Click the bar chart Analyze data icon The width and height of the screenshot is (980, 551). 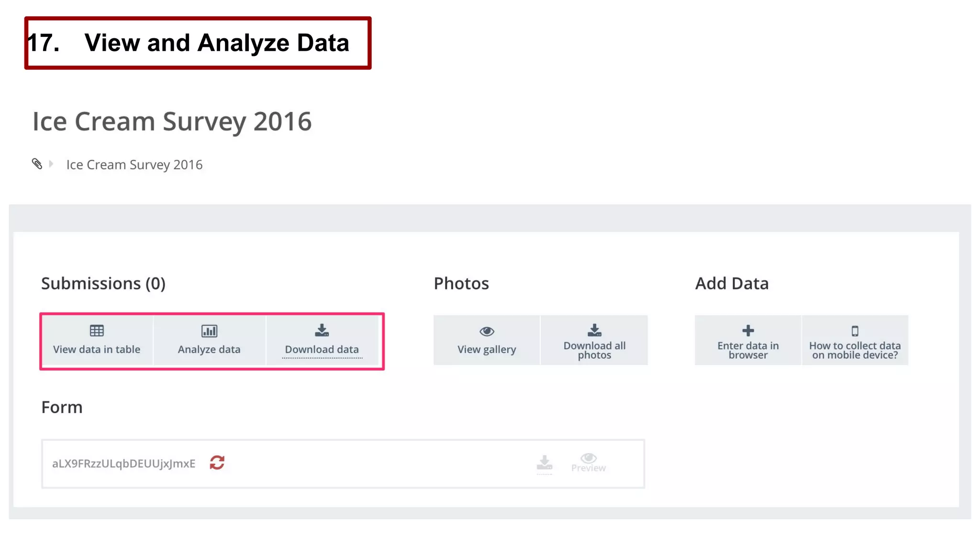(209, 331)
